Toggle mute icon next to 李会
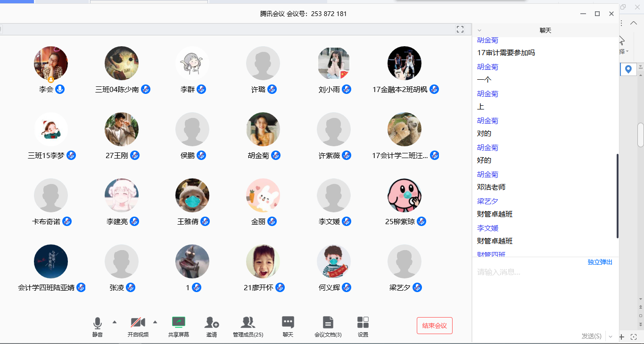Screen dimensions: 644x344 [x=60, y=89]
